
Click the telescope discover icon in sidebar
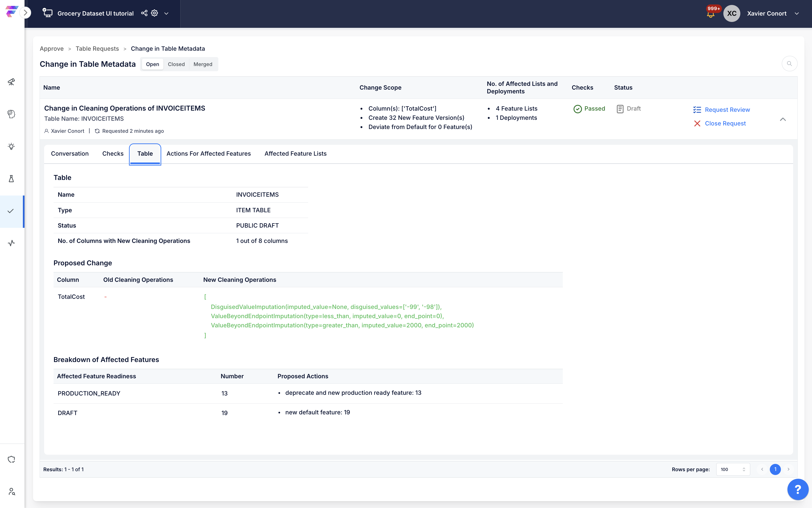click(11, 82)
